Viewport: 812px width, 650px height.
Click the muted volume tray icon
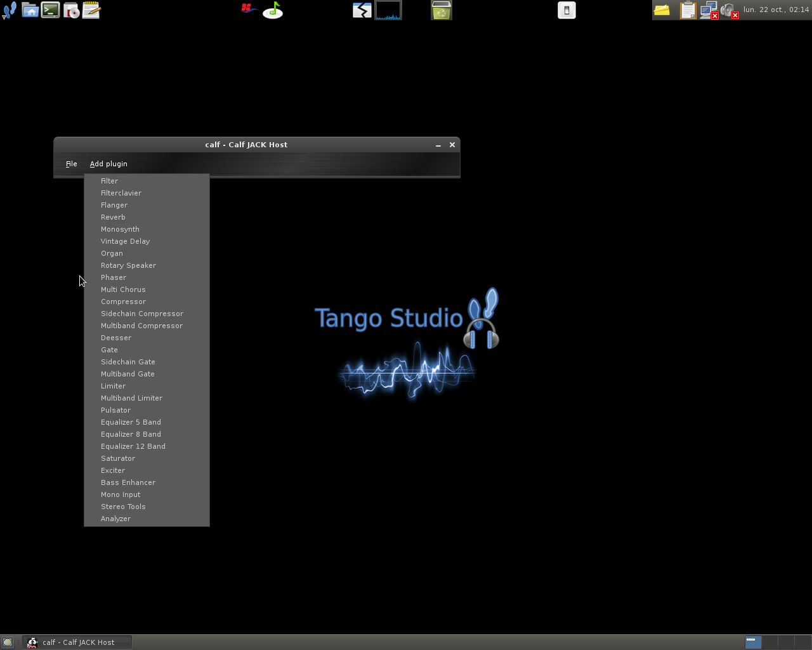tap(730, 10)
